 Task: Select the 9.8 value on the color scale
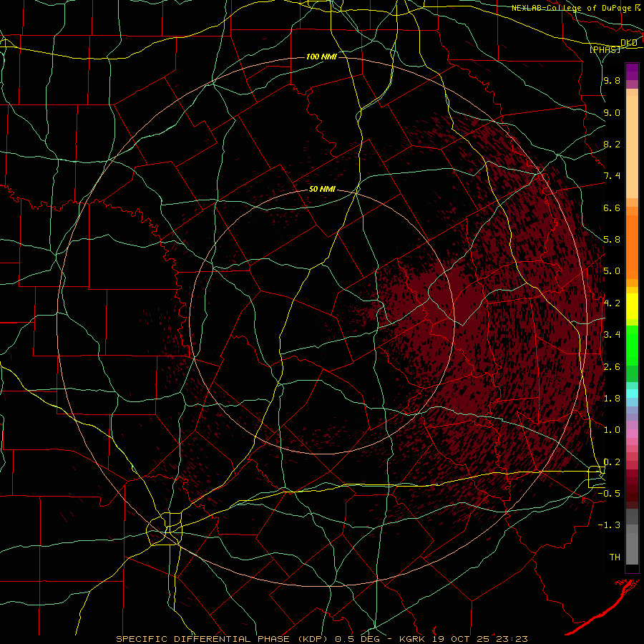tap(612, 80)
